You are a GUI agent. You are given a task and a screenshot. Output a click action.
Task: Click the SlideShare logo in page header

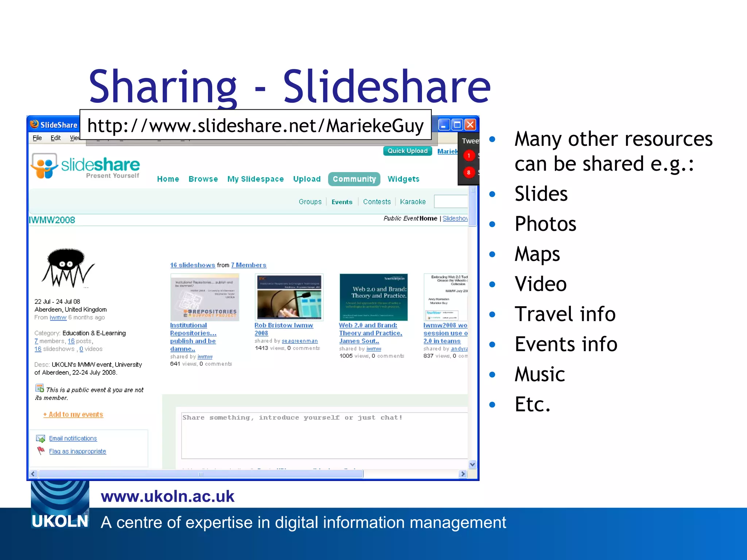85,166
